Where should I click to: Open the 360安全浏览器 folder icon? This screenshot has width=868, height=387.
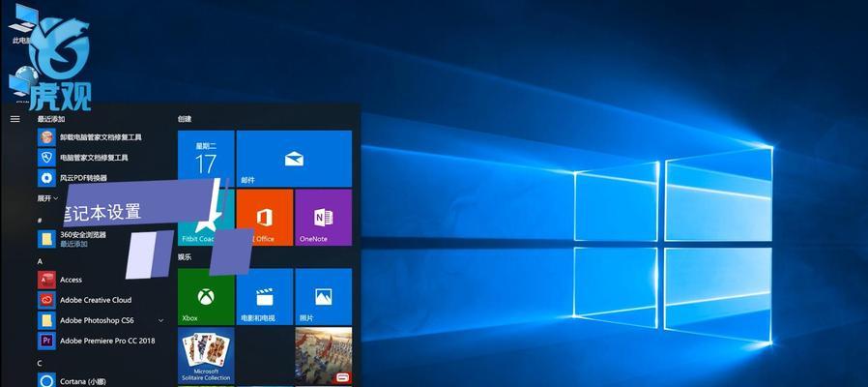pyautogui.click(x=47, y=239)
